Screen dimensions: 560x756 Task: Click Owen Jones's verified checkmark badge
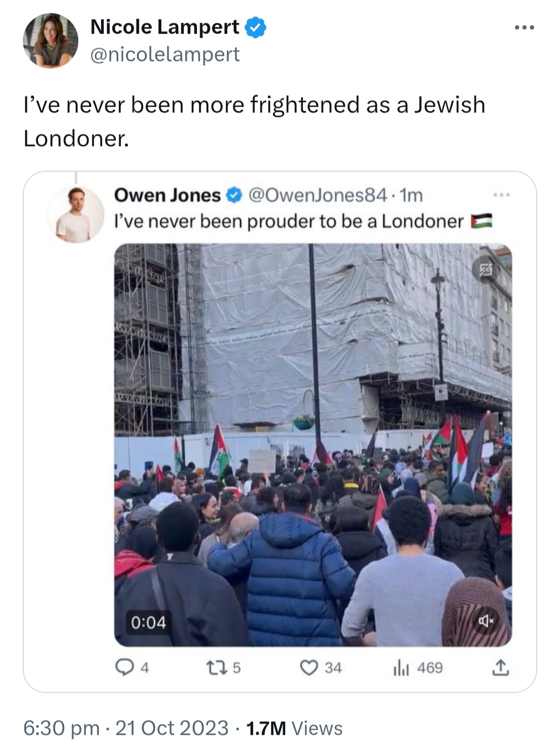[234, 195]
